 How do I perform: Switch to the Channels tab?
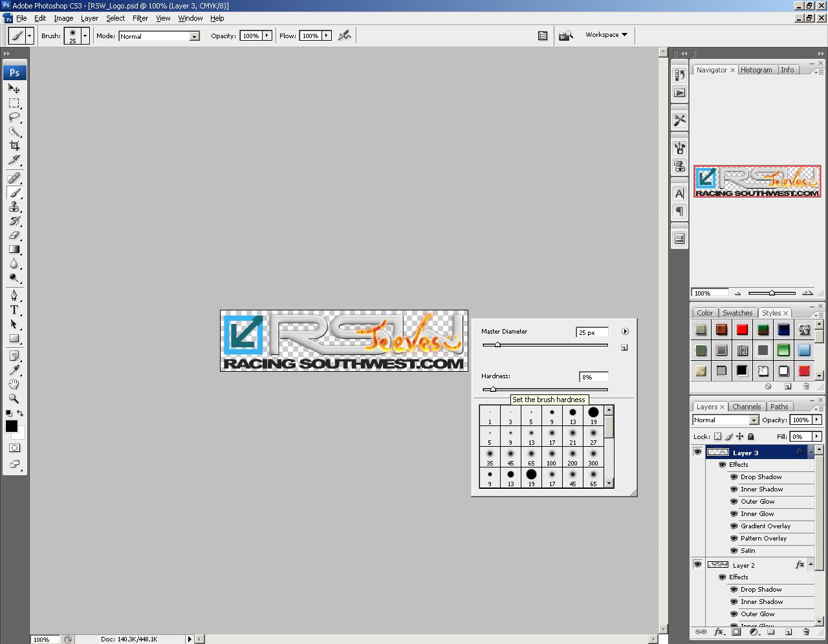[746, 406]
